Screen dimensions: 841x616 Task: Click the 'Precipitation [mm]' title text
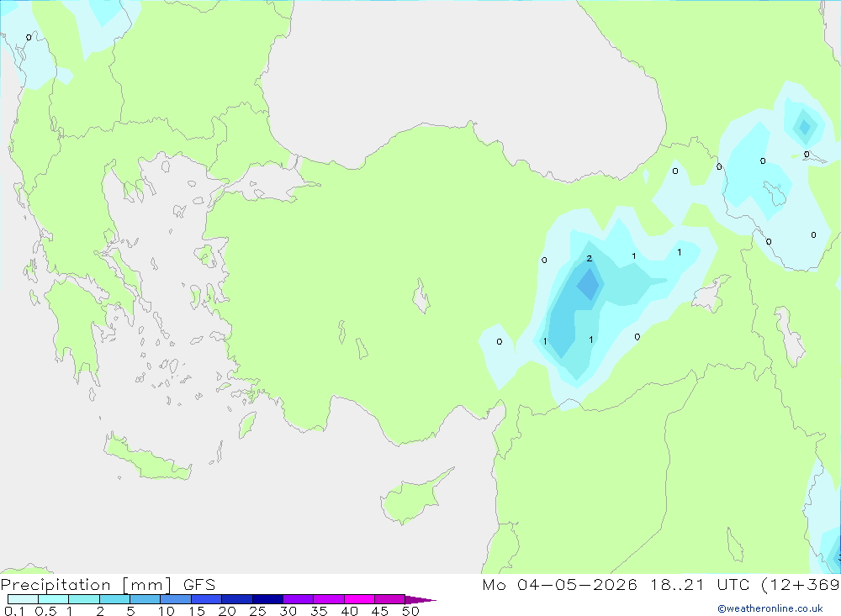(x=87, y=585)
